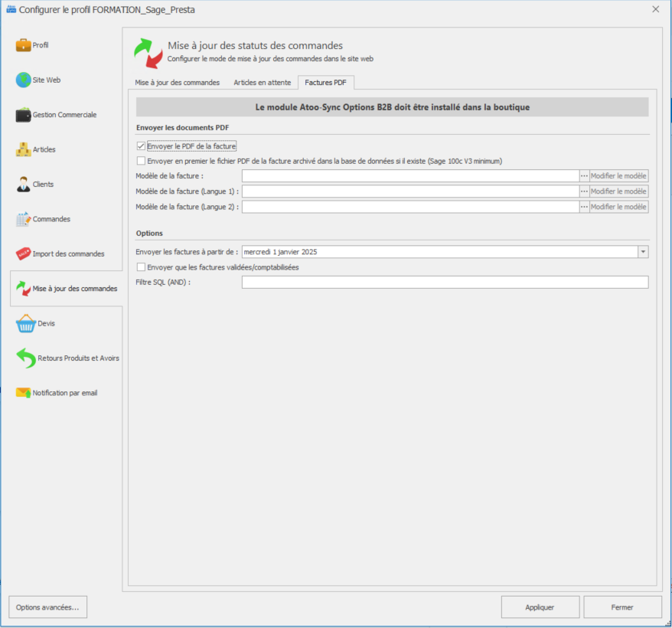Image resolution: width=672 pixels, height=628 pixels.
Task: Click inside the Filtre SQL (AND) field
Action: pos(444,283)
